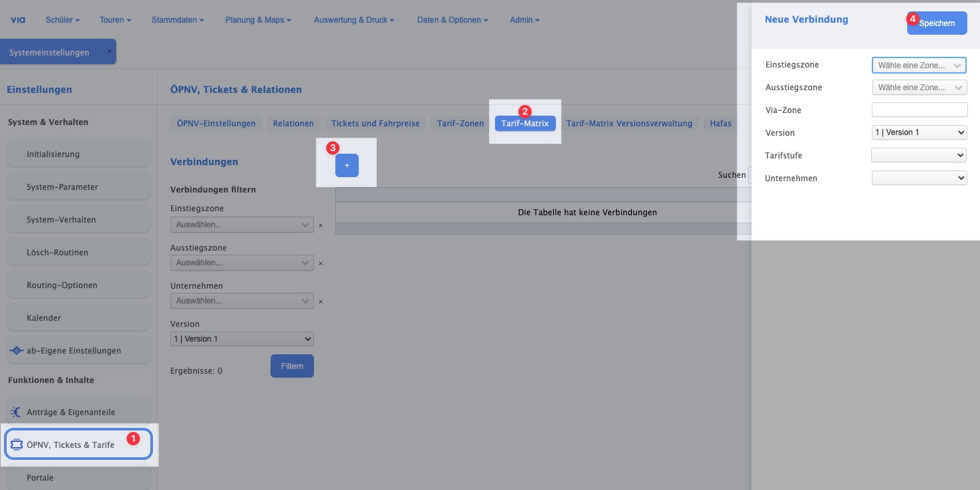Expand Einstiegszone dropdown in Neue Verbindung

(x=919, y=66)
